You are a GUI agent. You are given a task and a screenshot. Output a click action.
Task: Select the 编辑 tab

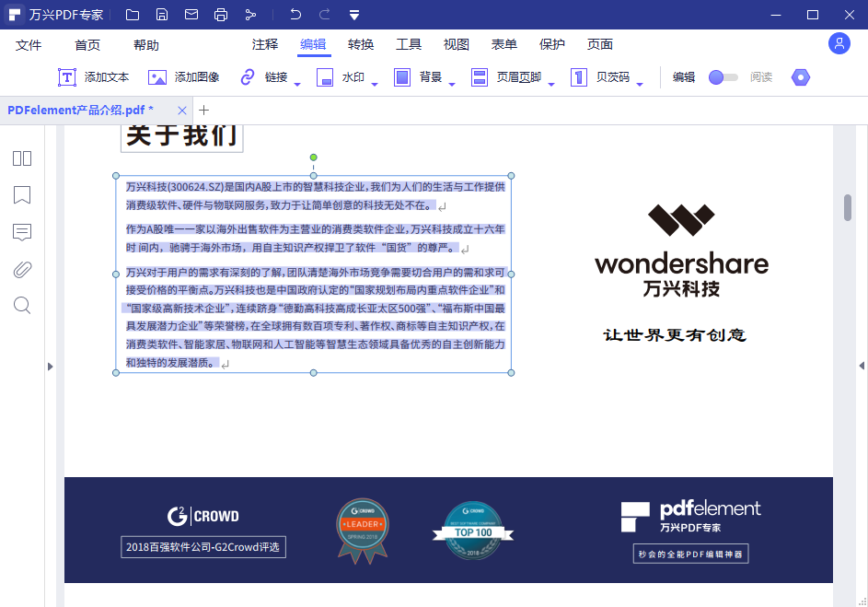pyautogui.click(x=313, y=44)
